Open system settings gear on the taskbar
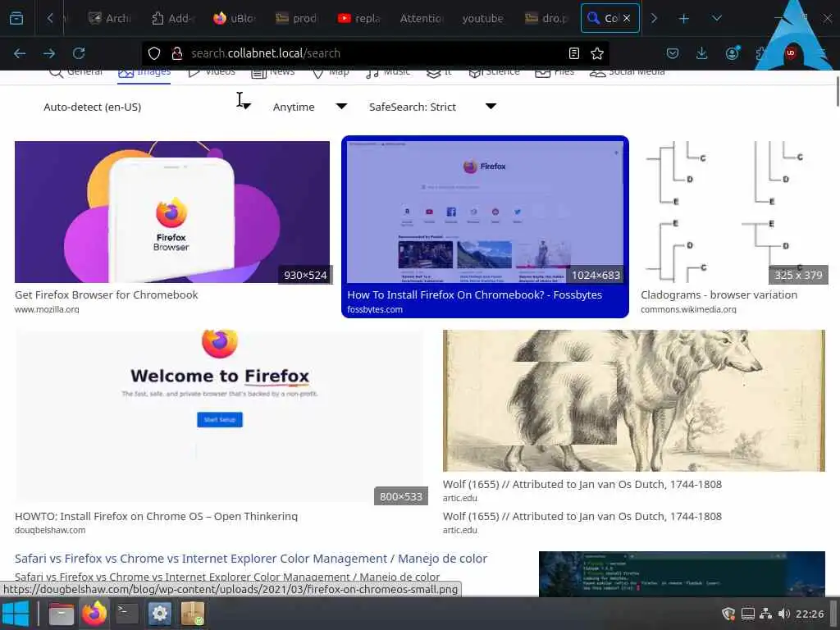This screenshot has height=630, width=840. point(160,614)
